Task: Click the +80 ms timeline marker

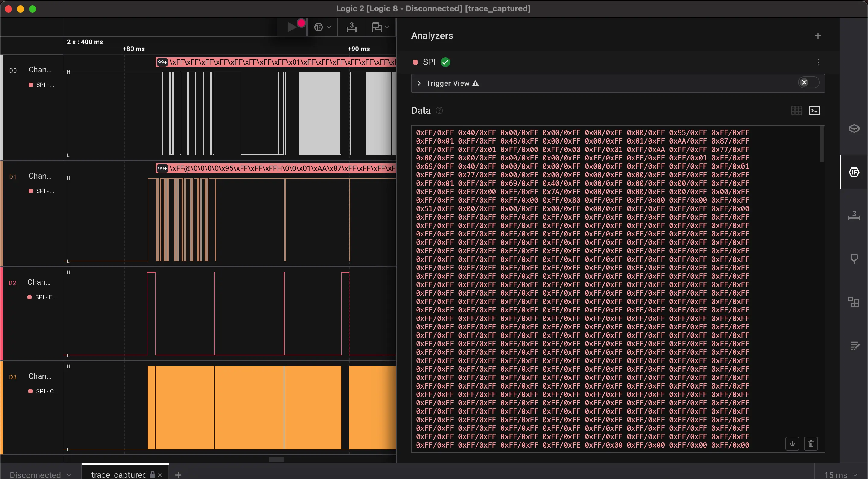Action: click(134, 49)
